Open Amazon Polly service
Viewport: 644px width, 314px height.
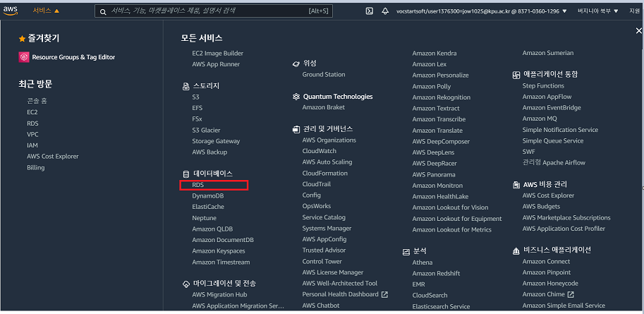click(x=432, y=86)
